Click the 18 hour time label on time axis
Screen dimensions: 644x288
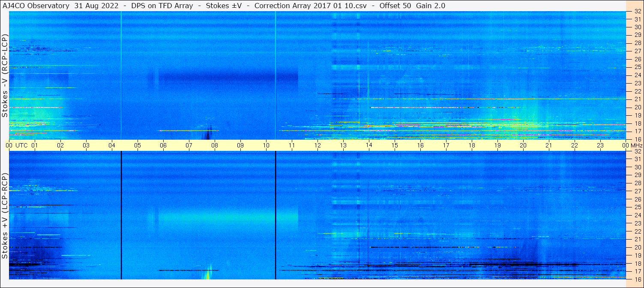click(x=471, y=145)
